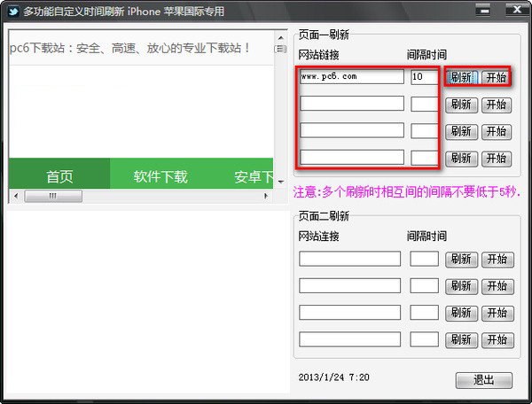Click the list icon beside the pc6 header

pyautogui.click(x=280, y=49)
